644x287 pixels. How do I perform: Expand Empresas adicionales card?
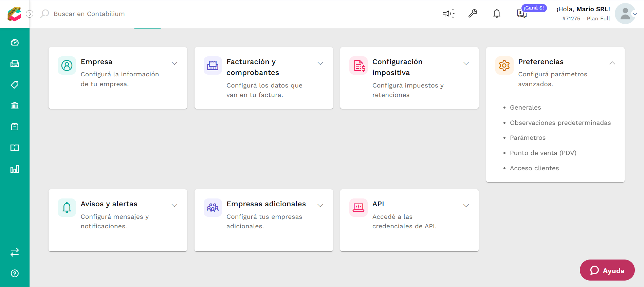coord(320,206)
